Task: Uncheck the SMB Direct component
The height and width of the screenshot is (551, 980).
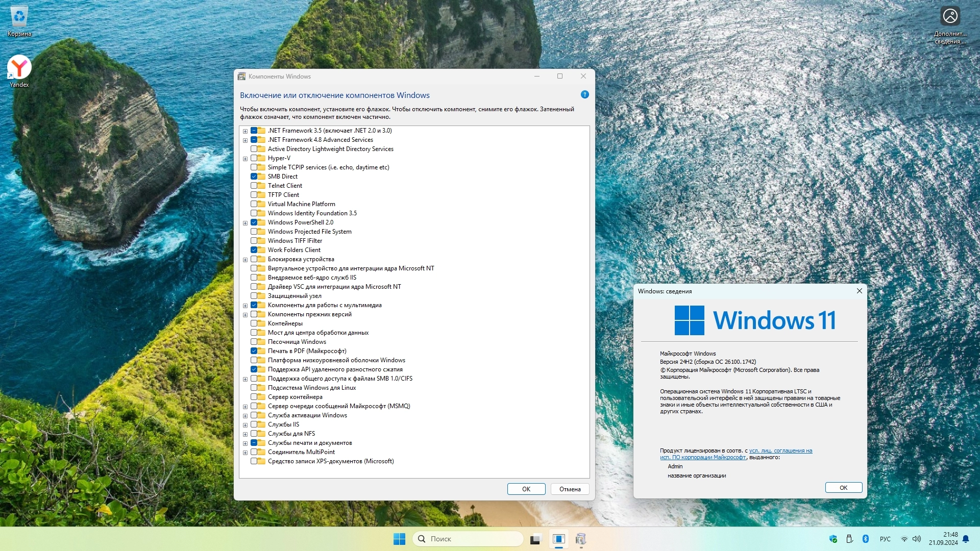Action: 254,177
